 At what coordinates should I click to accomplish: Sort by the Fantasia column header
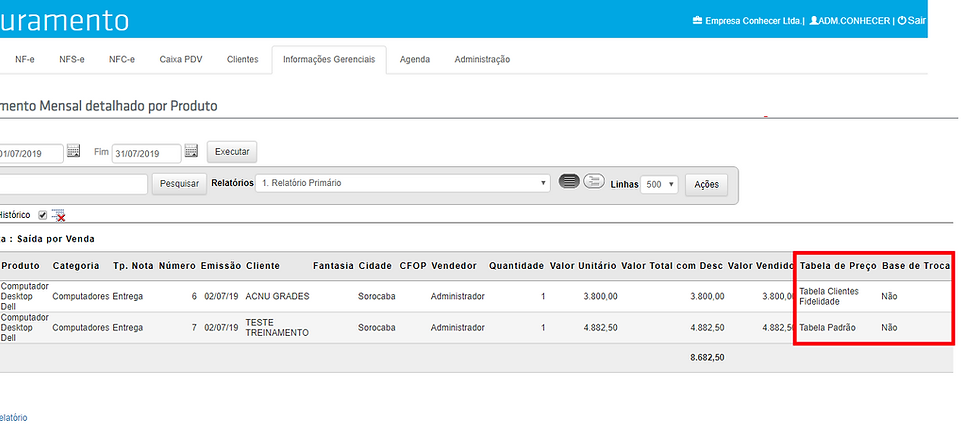tap(334, 265)
